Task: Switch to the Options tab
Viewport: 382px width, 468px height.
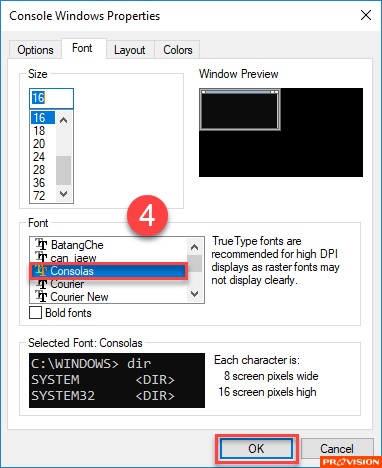Action: tap(35, 50)
